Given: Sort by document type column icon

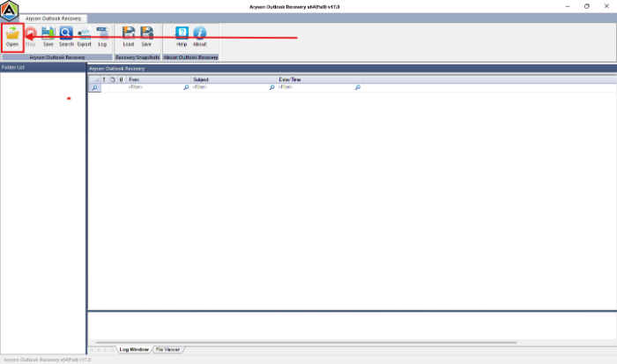Looking at the screenshot, I should click(113, 79).
